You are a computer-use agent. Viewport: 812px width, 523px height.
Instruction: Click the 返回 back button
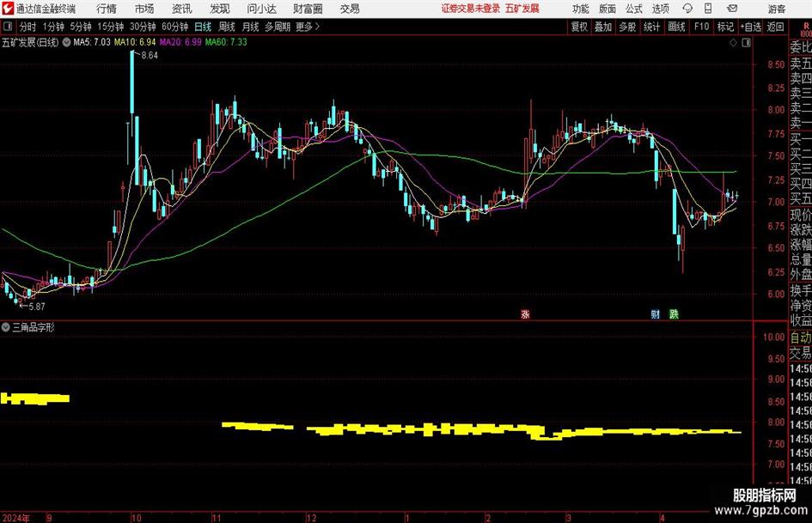[775, 27]
